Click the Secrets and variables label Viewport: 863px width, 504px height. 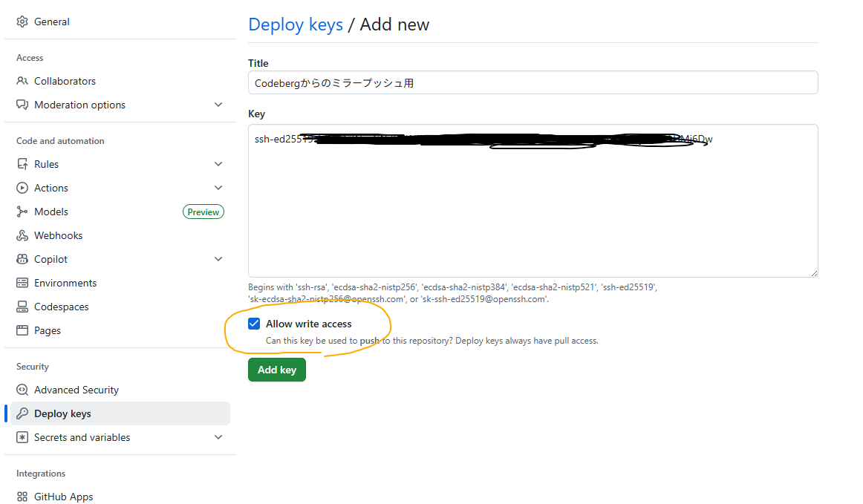(82, 437)
